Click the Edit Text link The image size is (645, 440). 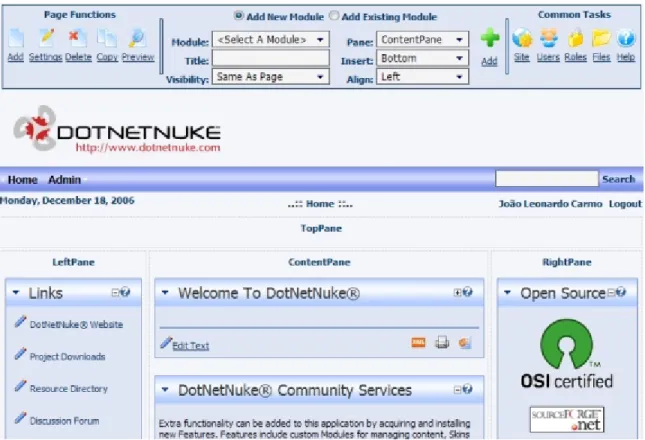(x=190, y=346)
